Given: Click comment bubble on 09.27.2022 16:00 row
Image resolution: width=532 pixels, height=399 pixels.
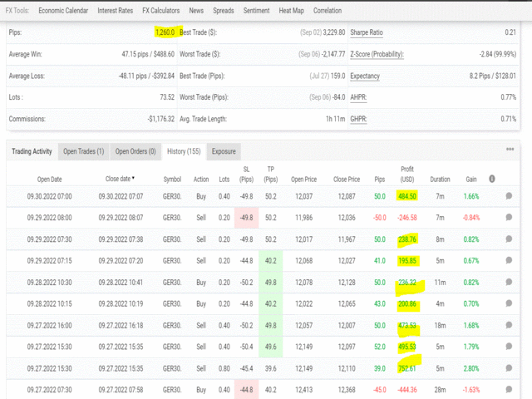Looking at the screenshot, I should pos(509,326).
